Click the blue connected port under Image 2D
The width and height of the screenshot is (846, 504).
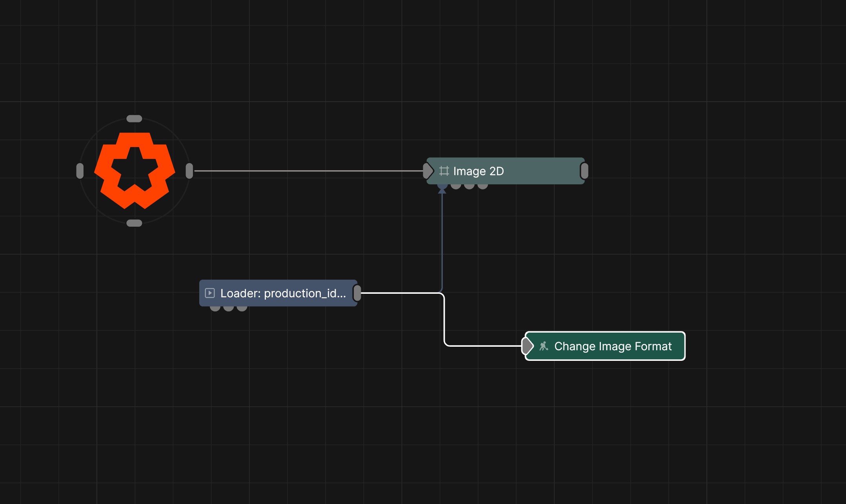442,186
